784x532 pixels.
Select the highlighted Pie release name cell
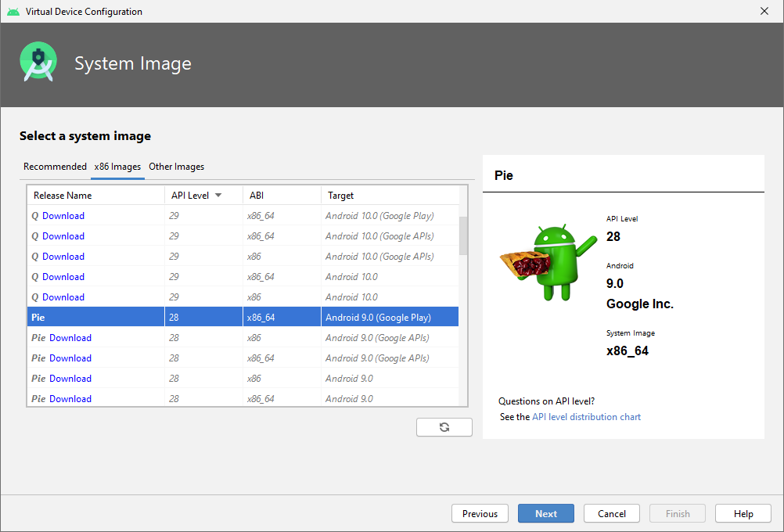point(95,317)
